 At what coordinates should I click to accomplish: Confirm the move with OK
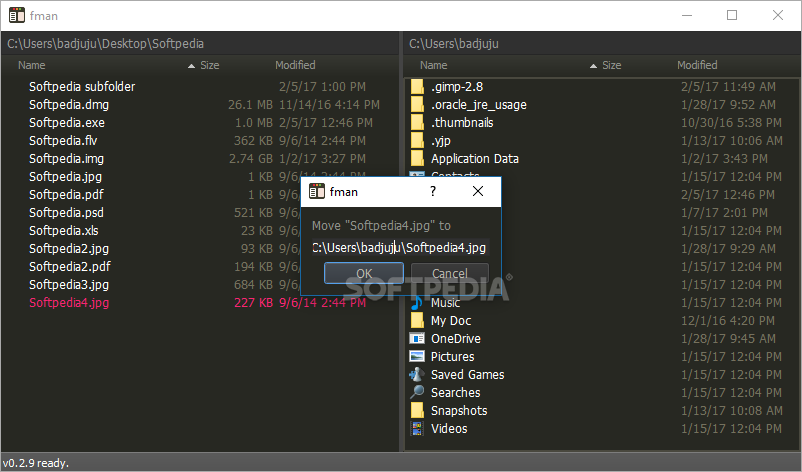coord(364,273)
